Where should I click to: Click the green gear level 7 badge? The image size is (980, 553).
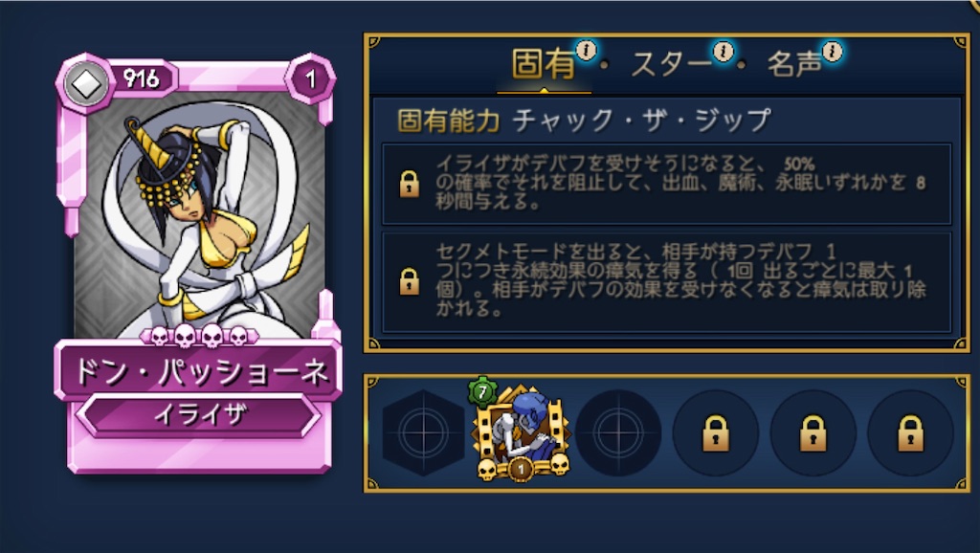482,392
